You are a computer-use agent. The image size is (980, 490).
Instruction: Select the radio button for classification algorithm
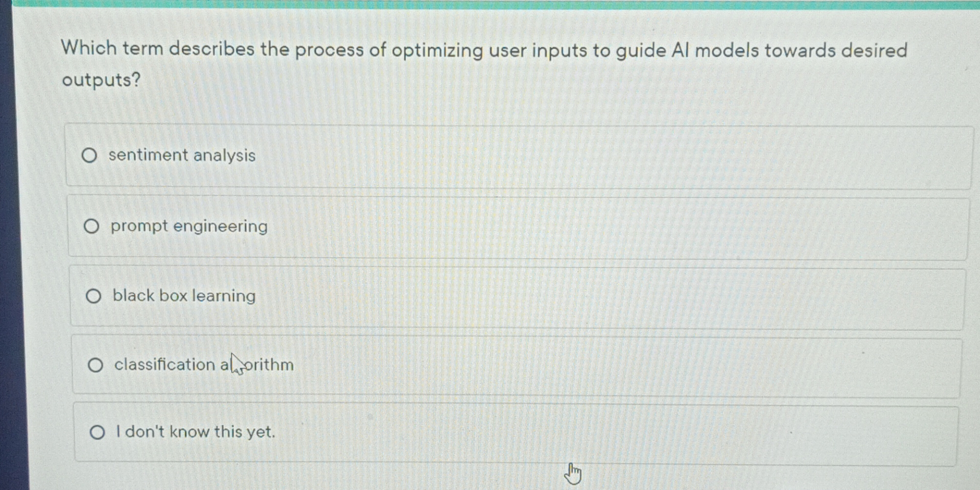point(95,365)
